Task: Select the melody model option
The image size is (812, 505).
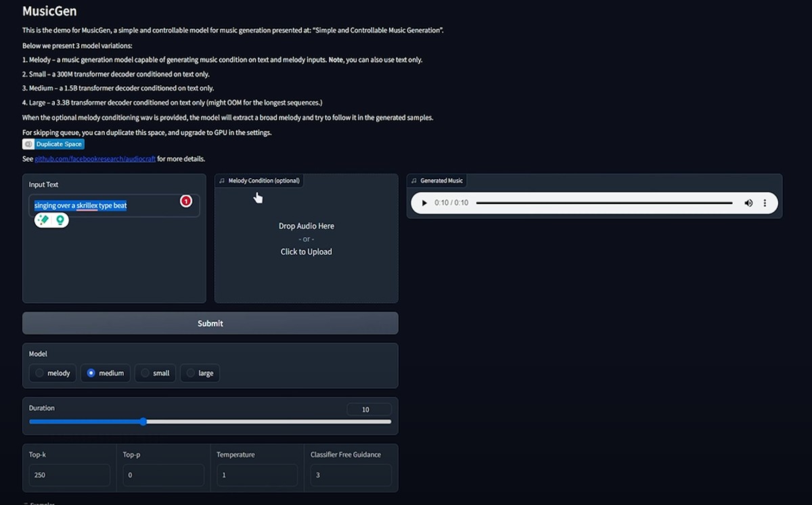Action: point(53,373)
